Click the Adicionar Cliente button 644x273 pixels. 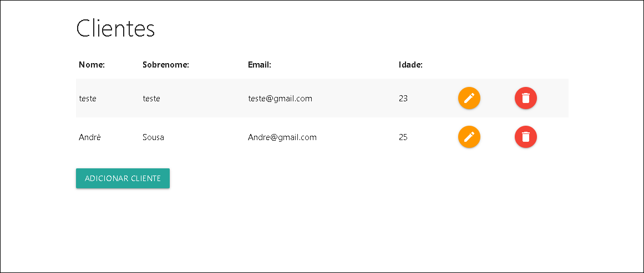pos(123,178)
